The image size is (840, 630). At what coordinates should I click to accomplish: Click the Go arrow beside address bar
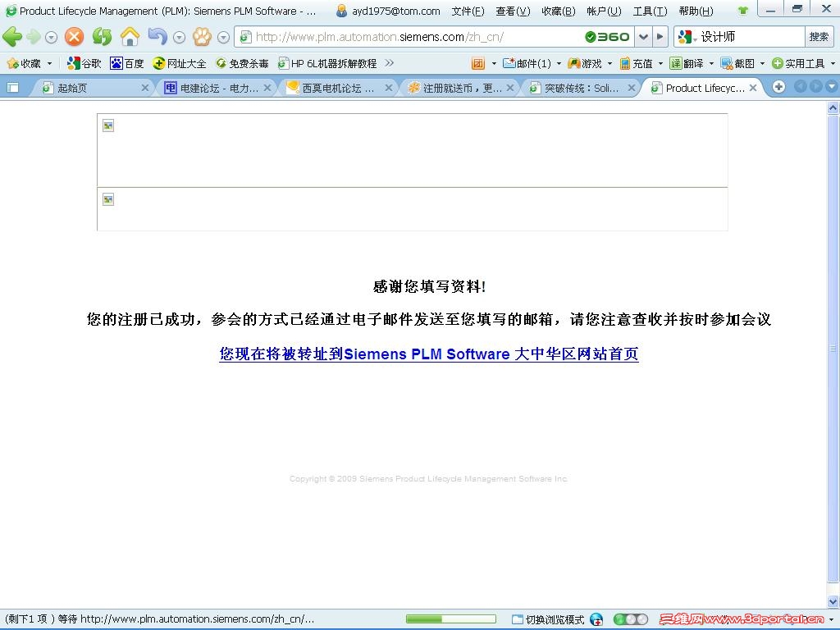click(660, 37)
